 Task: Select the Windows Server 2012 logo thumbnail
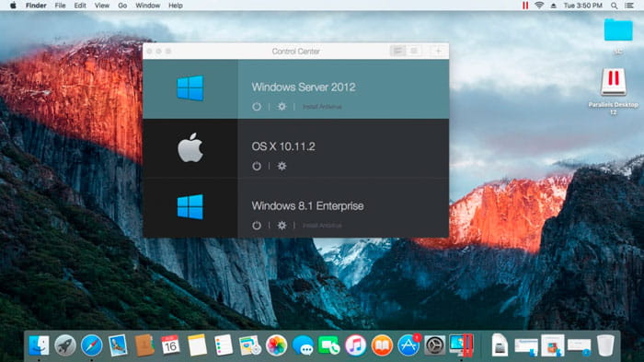point(190,88)
